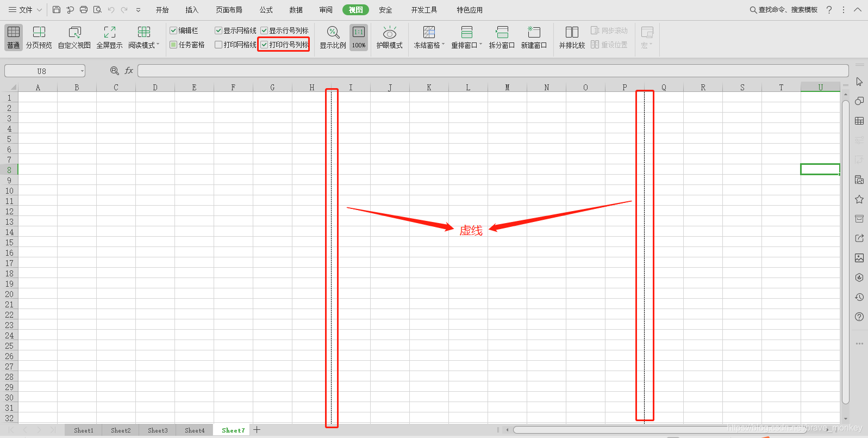Open the Special Apps (特色应用) tab
Image resolution: width=868 pixels, height=438 pixels.
(470, 10)
